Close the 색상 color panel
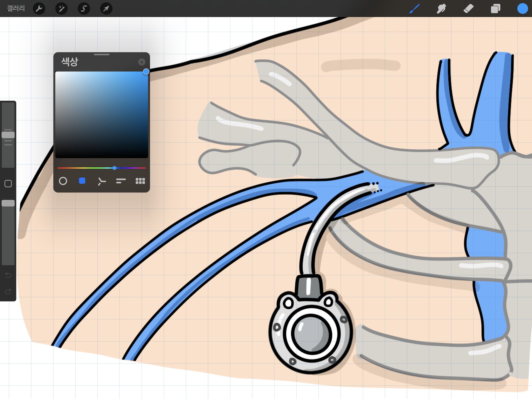The width and height of the screenshot is (532, 399). coord(142,62)
